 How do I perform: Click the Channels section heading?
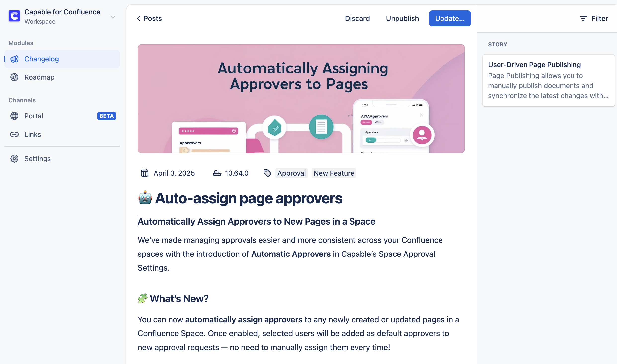tap(22, 100)
